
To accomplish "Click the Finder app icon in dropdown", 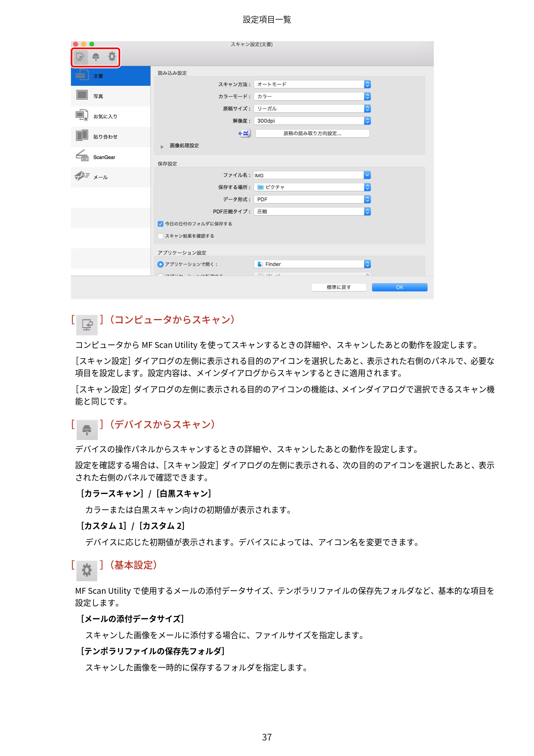I will tap(260, 264).
